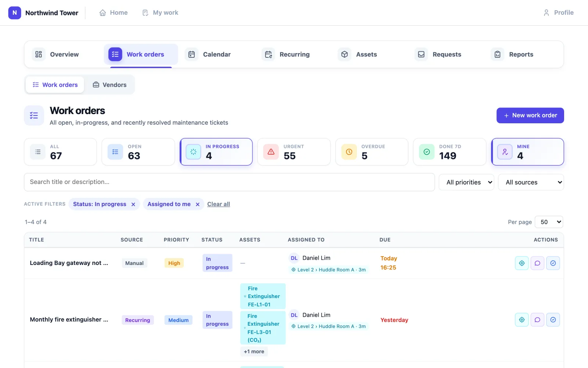
Task: Focus the search title or description field
Action: click(229, 182)
